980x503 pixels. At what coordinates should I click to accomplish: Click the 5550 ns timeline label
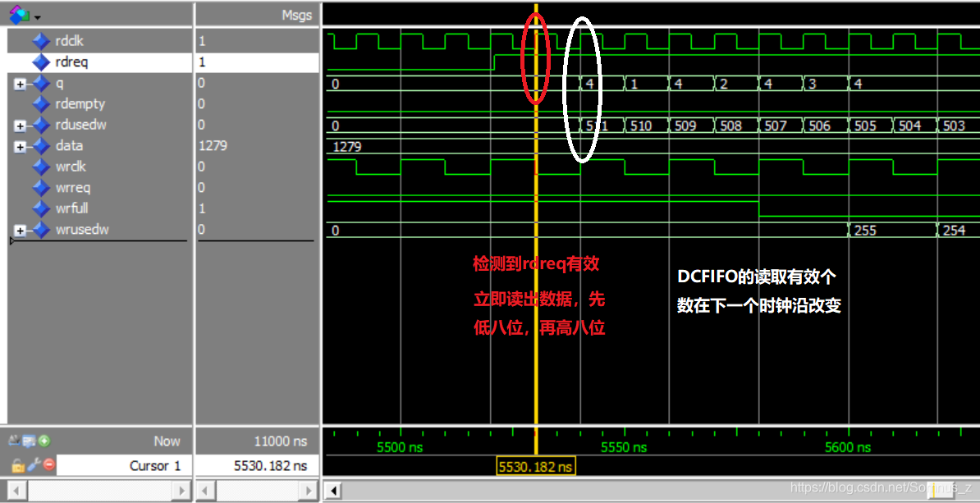point(624,447)
